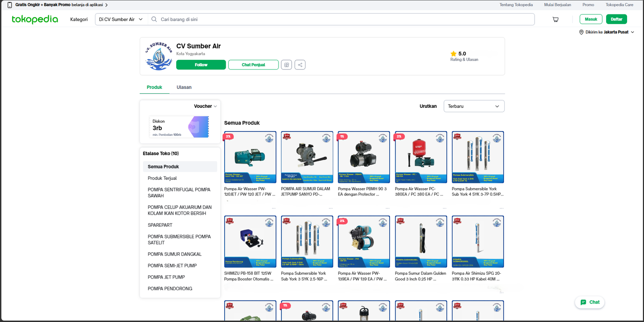Open Pompa Sumur Dalam Gulden Good image
The image size is (644, 322).
coord(421,242)
